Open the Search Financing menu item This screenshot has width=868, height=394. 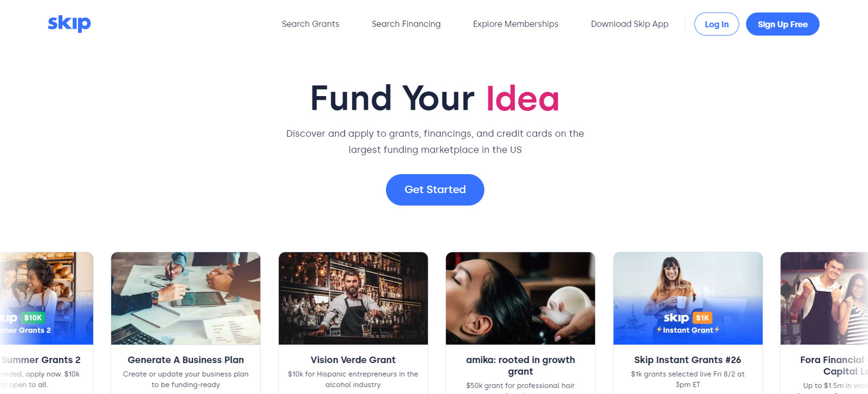click(x=406, y=24)
